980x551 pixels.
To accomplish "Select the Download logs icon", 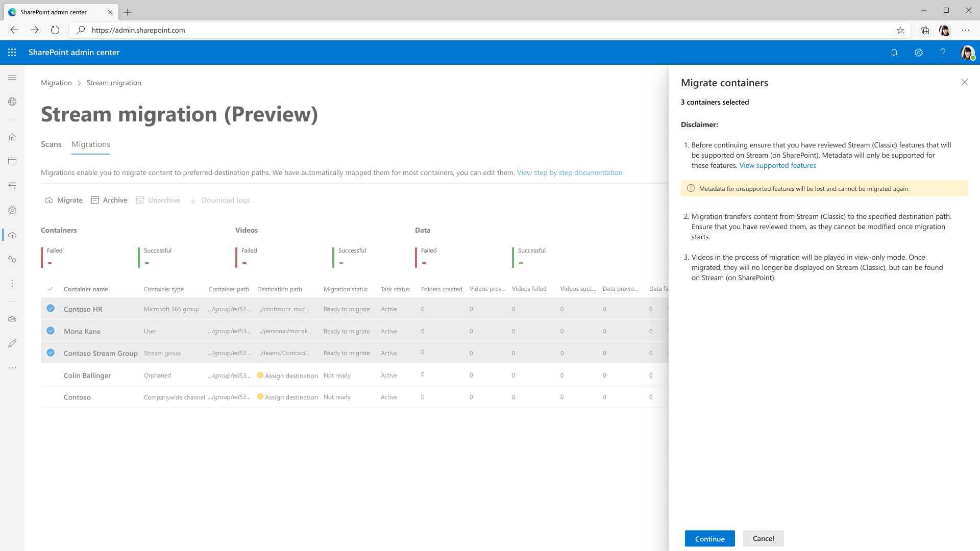I will (x=192, y=200).
